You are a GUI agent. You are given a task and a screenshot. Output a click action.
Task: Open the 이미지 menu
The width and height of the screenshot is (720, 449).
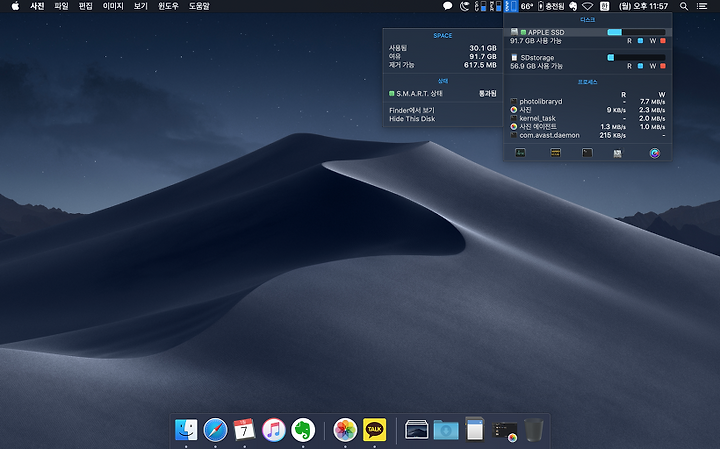tap(113, 6)
